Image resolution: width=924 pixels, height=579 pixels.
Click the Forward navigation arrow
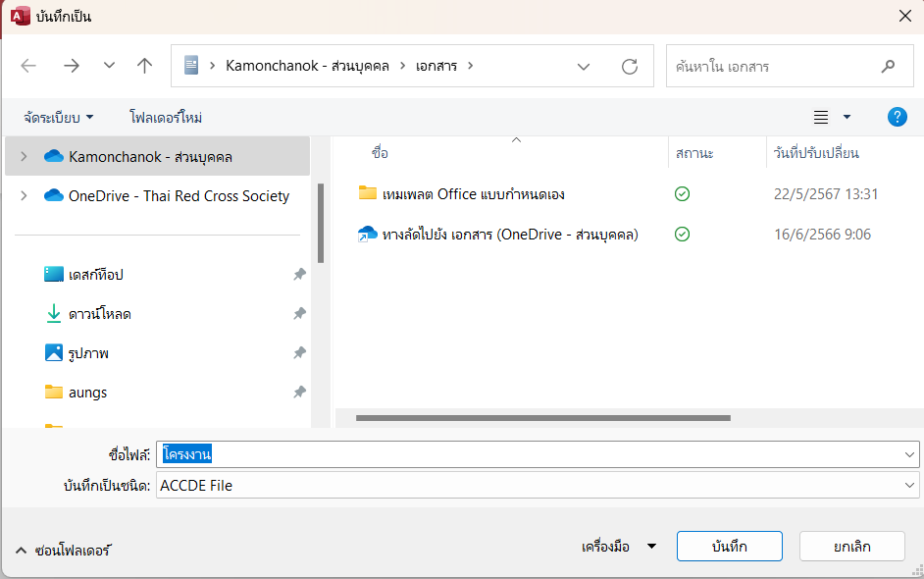[72, 66]
